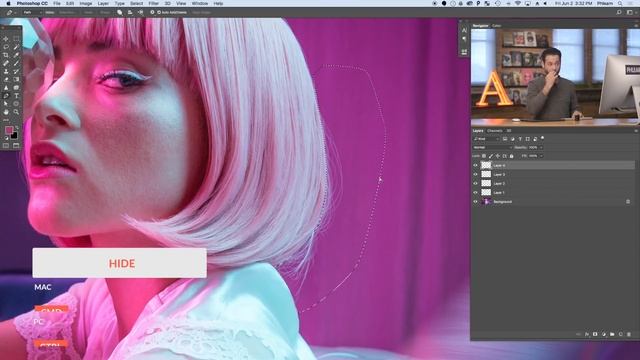Screen dimensions: 640x360
Task: Click the path operations icon in options bar
Action: (x=120, y=13)
